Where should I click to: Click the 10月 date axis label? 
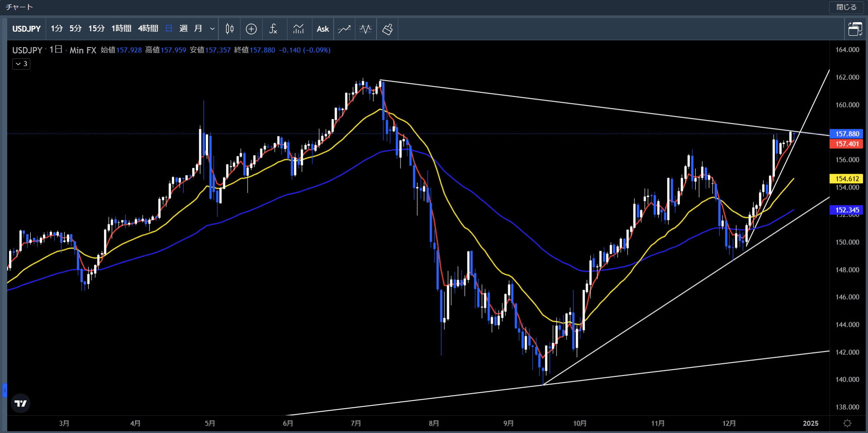click(580, 423)
